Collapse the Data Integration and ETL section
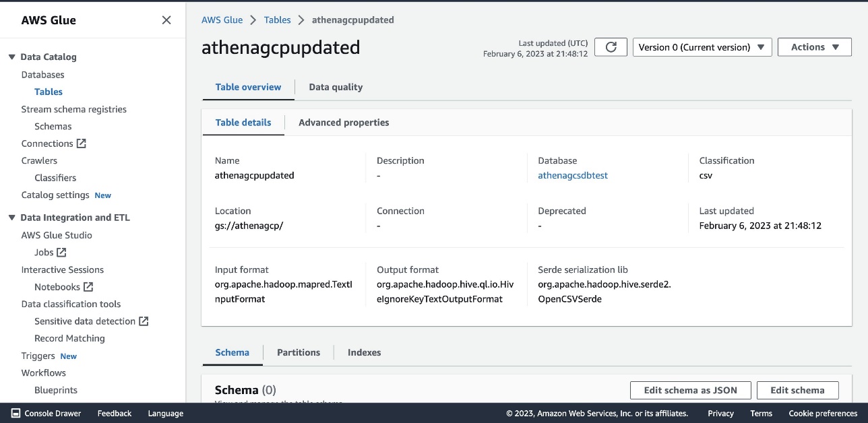The width and height of the screenshot is (868, 423). pos(11,218)
